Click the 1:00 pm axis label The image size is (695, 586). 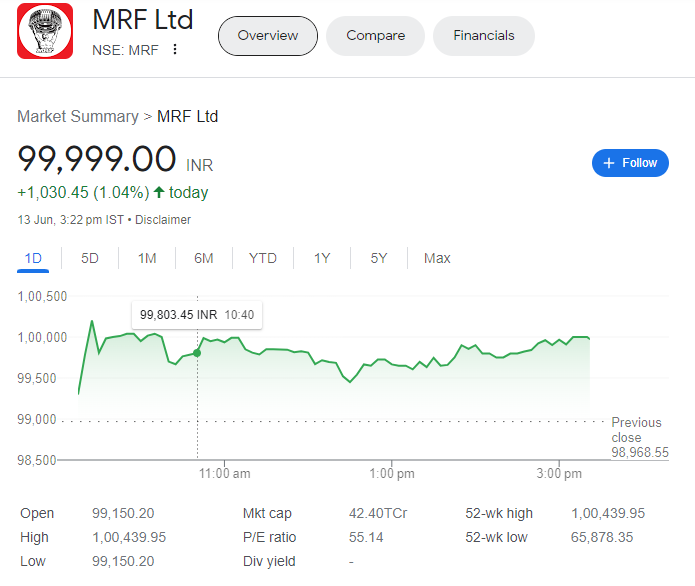click(x=392, y=474)
